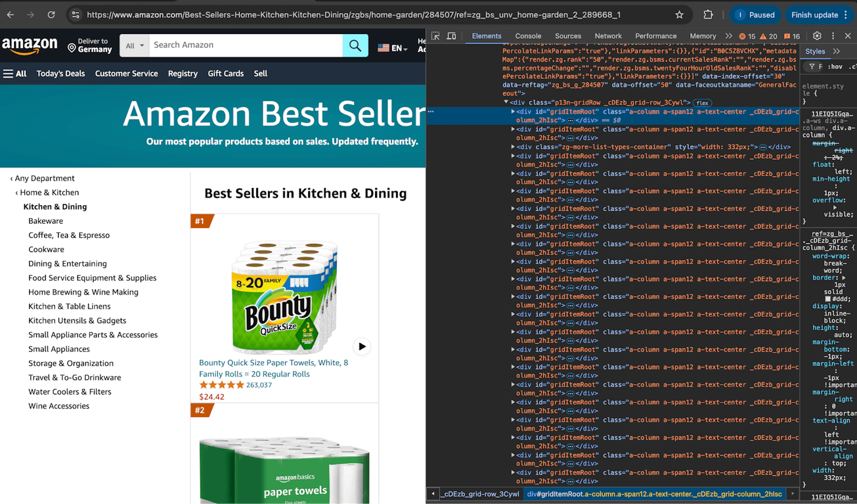Click the #ddd border color swatch
This screenshot has width=857, height=504.
[x=828, y=299]
